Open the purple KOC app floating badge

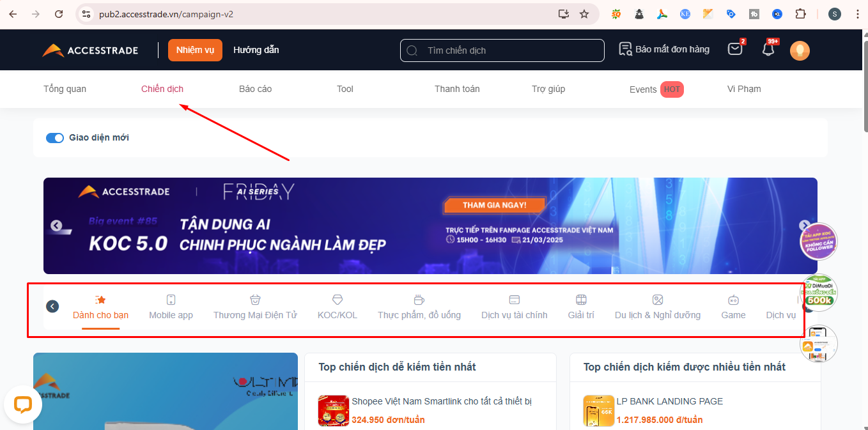819,242
